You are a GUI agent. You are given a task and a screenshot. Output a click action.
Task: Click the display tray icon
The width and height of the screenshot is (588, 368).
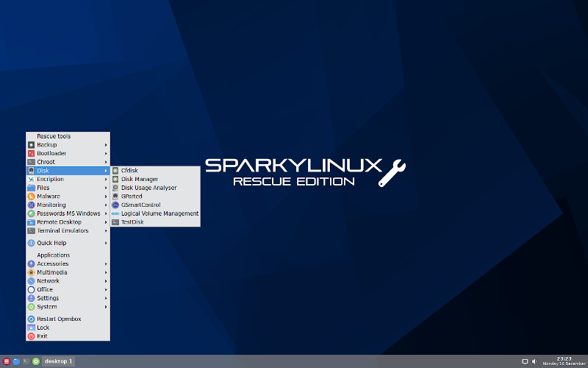[525, 361]
